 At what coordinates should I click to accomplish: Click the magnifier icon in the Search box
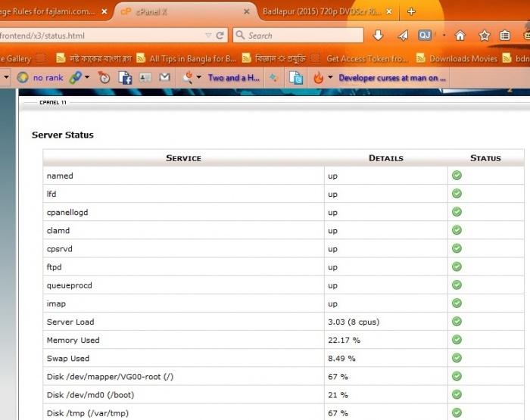pos(240,35)
